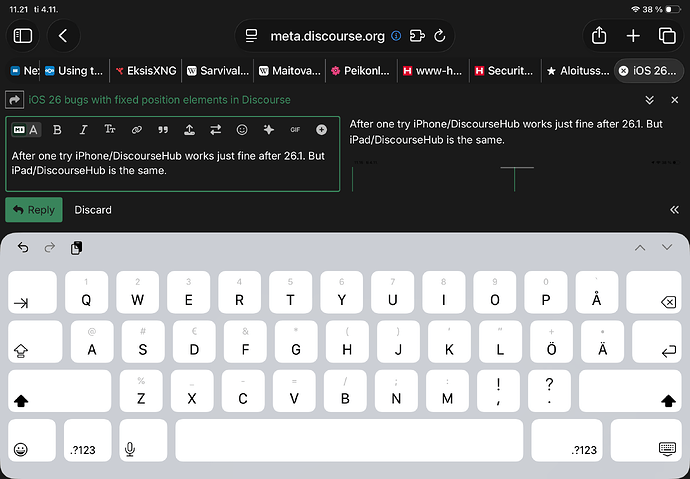The height and width of the screenshot is (479, 690).
Task: Switch to the Aloituss... tab
Action: coord(578,71)
